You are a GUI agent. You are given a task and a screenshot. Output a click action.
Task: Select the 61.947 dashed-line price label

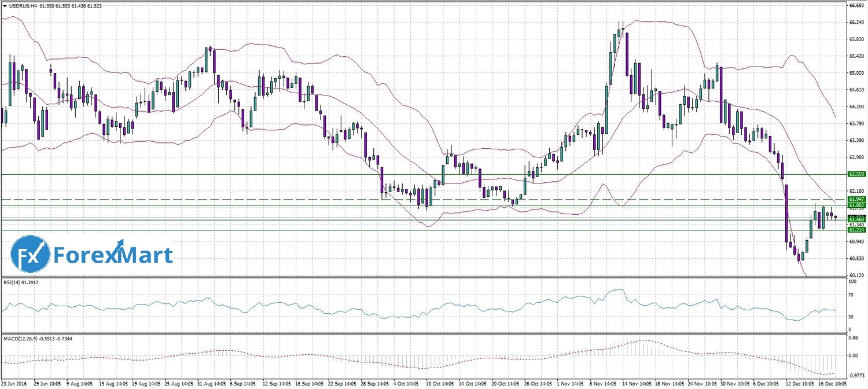(855, 199)
